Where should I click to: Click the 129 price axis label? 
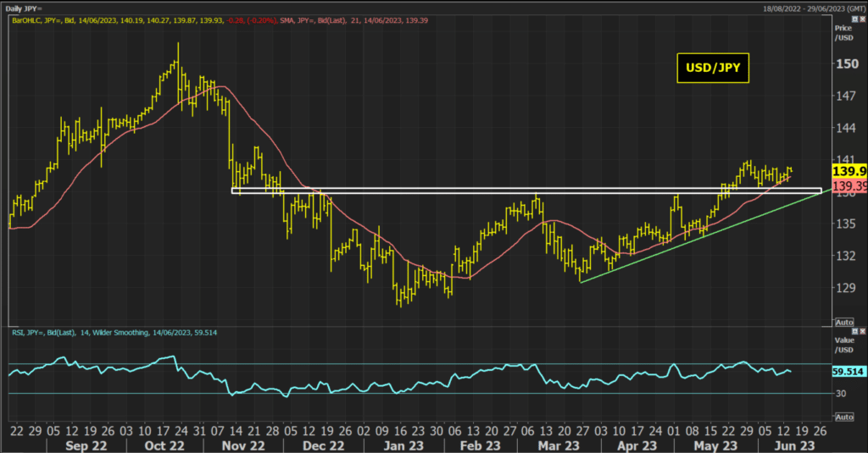(846, 288)
